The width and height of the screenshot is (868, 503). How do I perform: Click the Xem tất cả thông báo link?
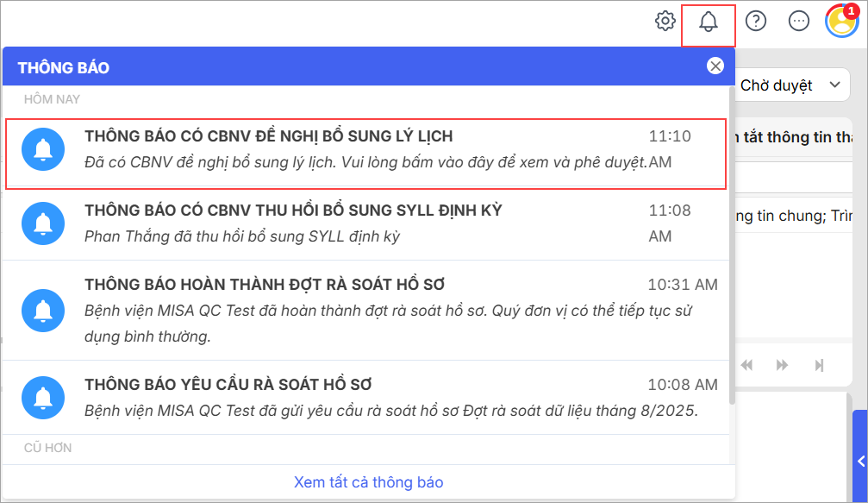pyautogui.click(x=369, y=482)
